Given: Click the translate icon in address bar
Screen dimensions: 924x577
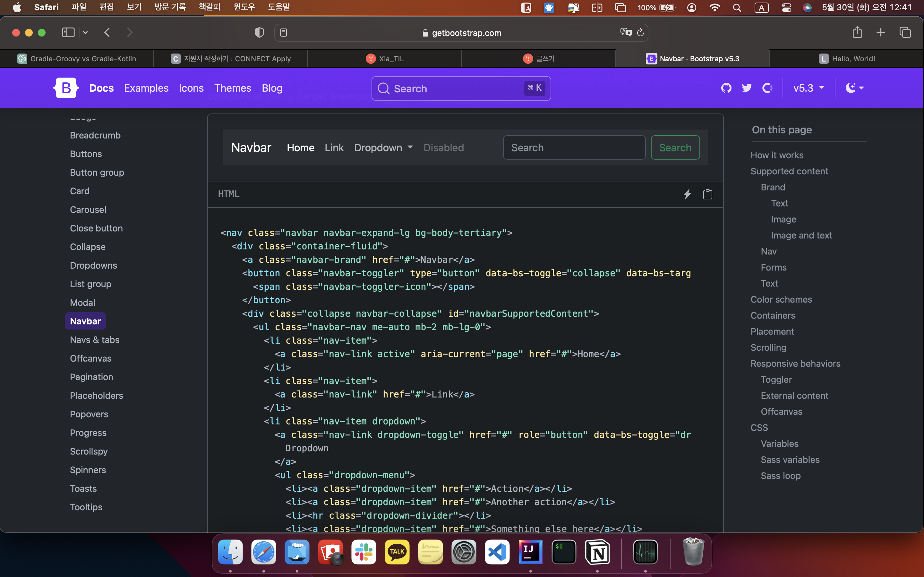Looking at the screenshot, I should click(626, 32).
